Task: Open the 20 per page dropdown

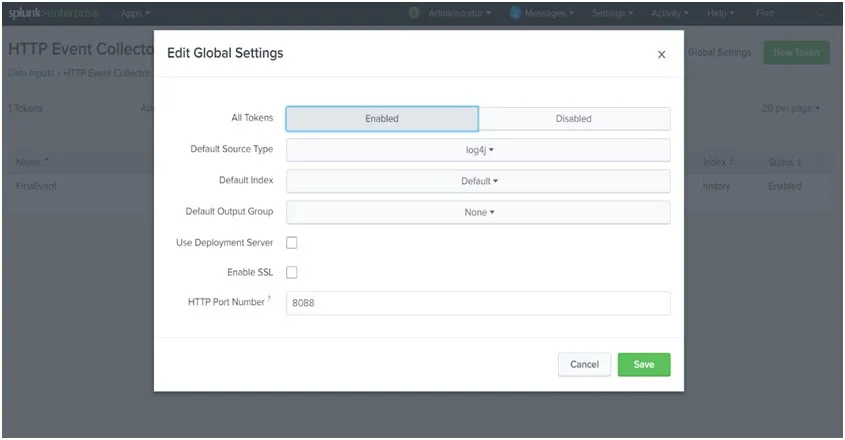Action: [791, 108]
